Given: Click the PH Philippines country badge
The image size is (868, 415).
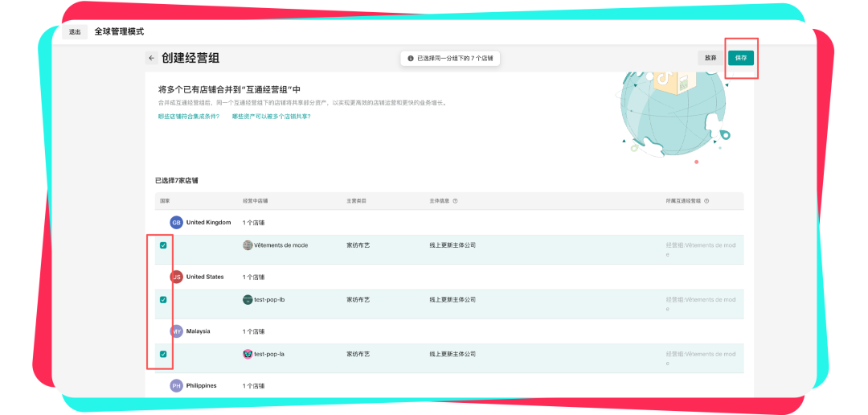Looking at the screenshot, I should (x=176, y=386).
